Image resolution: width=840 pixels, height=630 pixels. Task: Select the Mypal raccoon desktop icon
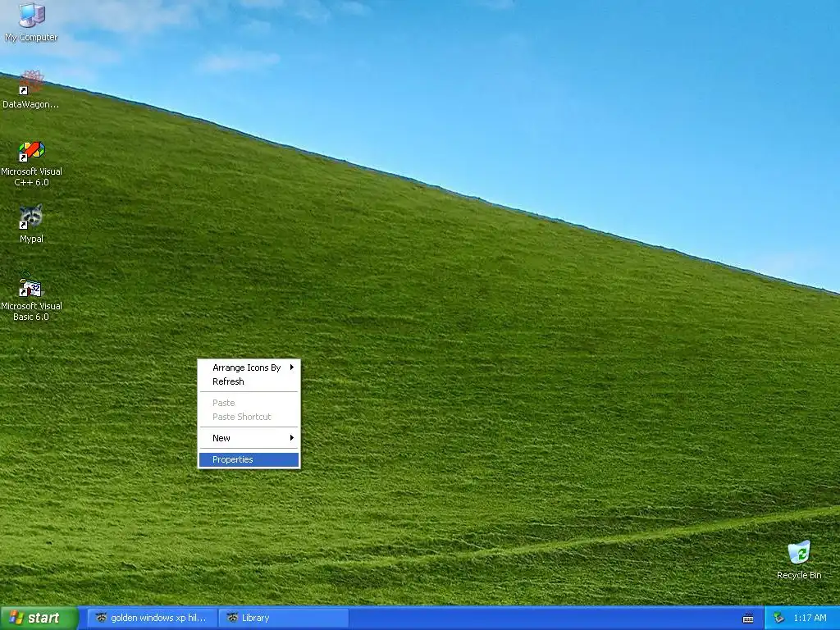tap(31, 224)
